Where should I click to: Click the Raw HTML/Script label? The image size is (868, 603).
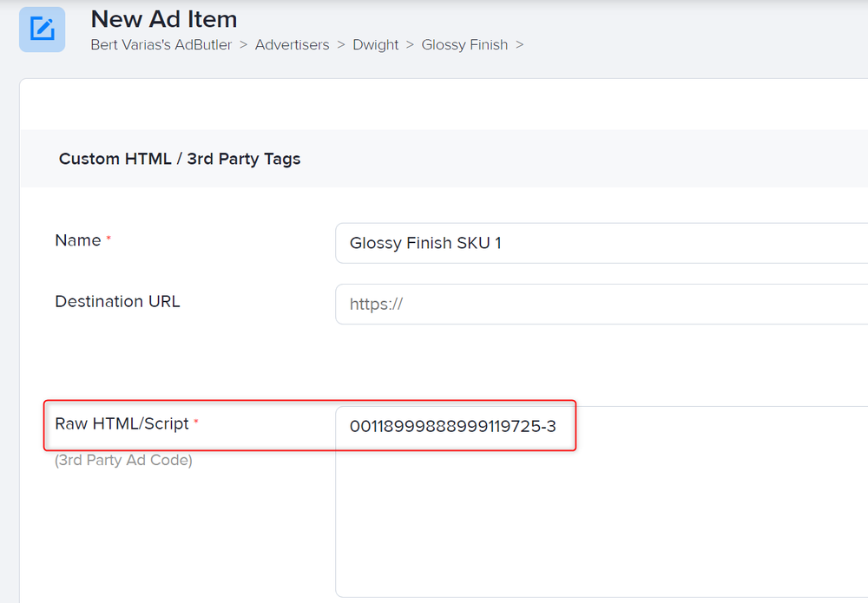[x=122, y=423]
